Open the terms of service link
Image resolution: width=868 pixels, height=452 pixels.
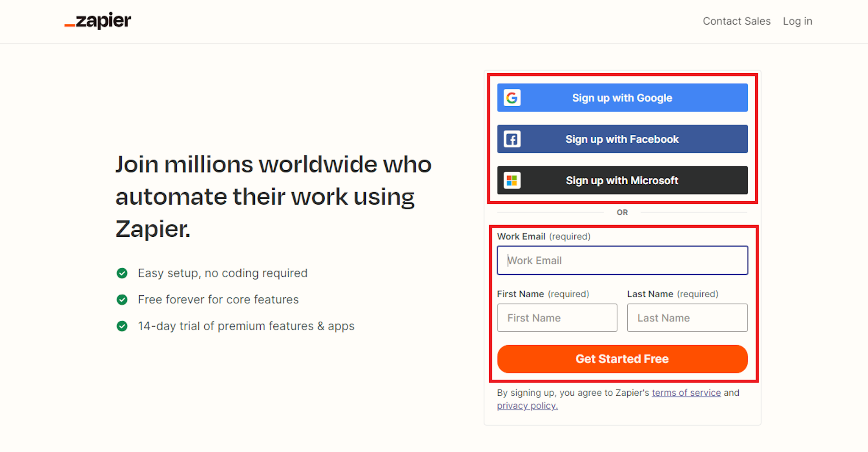[x=686, y=393]
